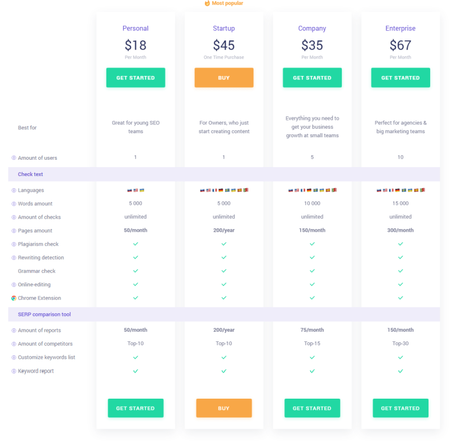Click the bottom Get Started button for Company

(312, 408)
